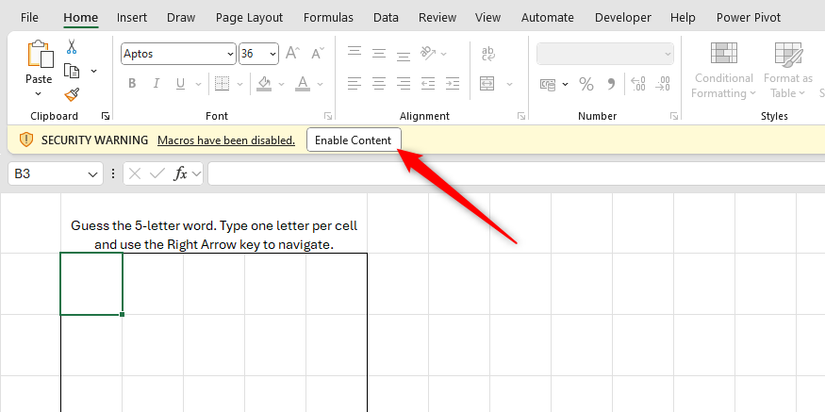Viewport: 825px width, 412px height.
Task: Click Align Right icon
Action: click(x=404, y=84)
